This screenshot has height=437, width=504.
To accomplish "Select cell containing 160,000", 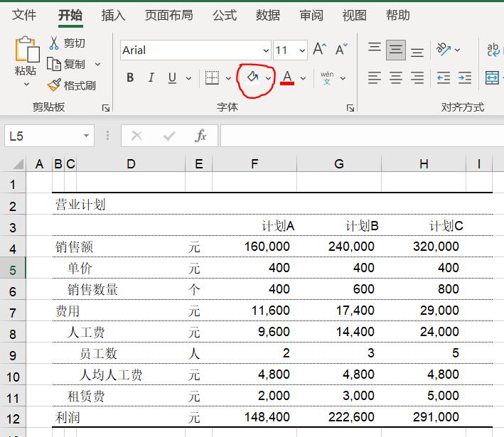I will pyautogui.click(x=254, y=247).
